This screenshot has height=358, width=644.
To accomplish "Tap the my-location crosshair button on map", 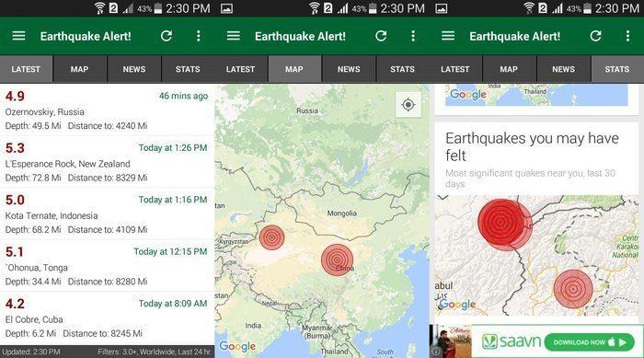I will (x=408, y=105).
